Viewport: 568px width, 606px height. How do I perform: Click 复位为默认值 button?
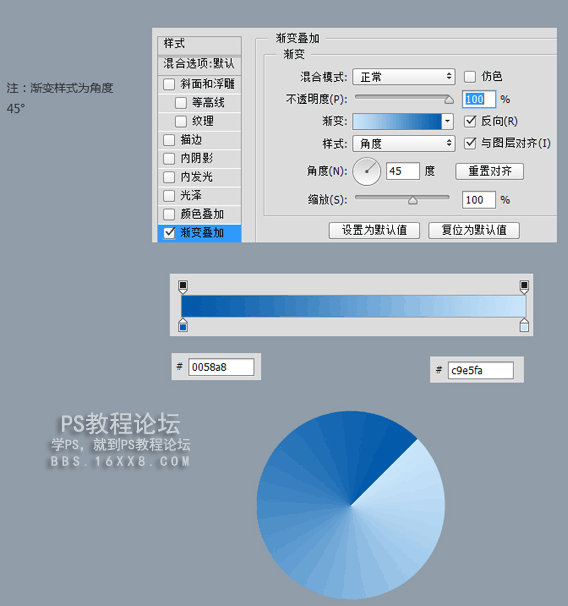[x=474, y=230]
